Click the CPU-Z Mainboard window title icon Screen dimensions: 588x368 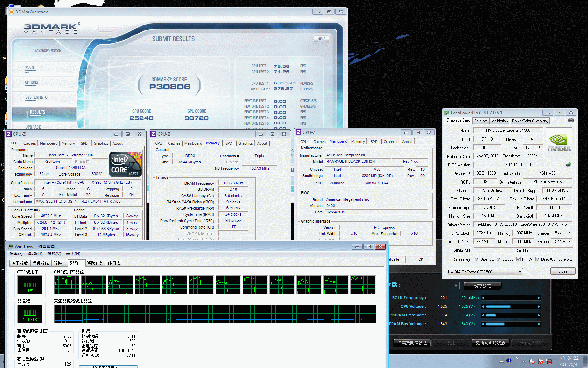click(x=299, y=132)
